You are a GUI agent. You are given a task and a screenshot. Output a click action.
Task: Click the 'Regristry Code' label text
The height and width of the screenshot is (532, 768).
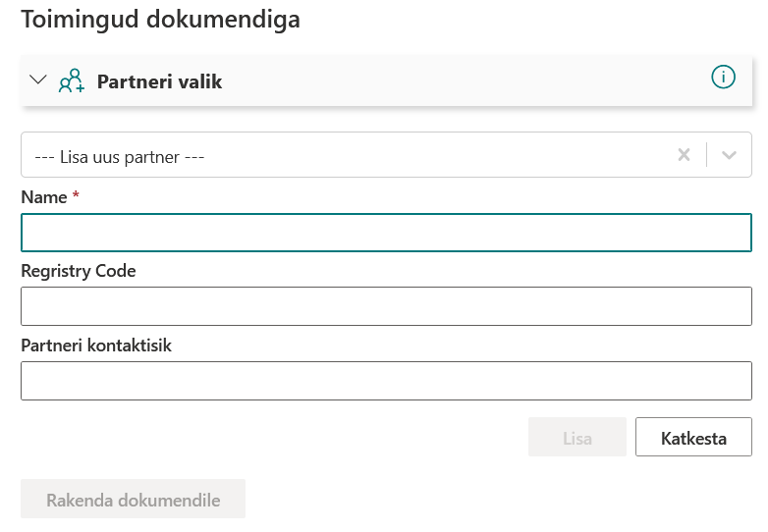click(x=79, y=271)
